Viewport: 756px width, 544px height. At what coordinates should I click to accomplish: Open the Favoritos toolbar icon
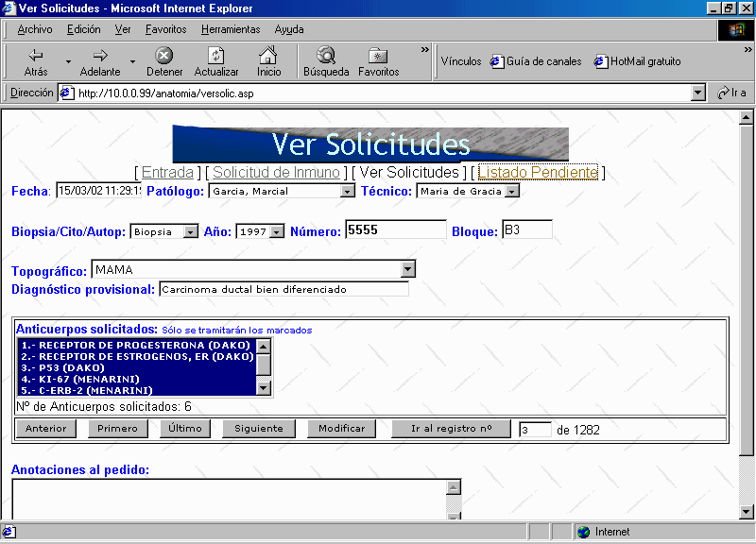point(378,56)
